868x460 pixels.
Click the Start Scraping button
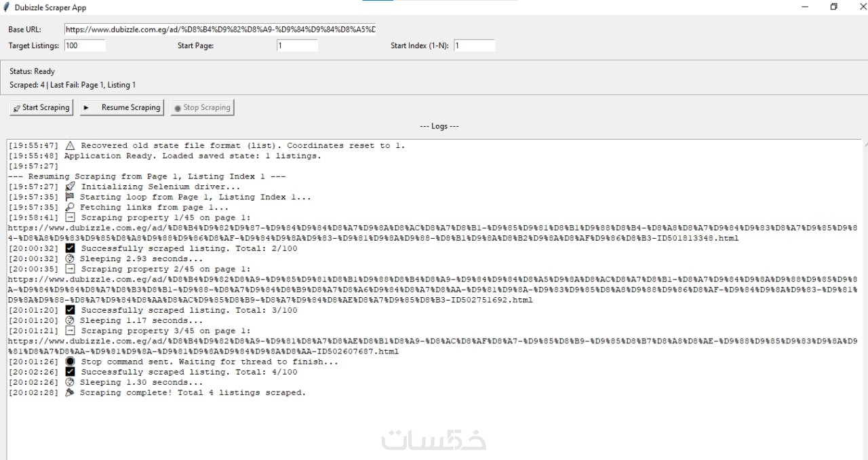(41, 107)
